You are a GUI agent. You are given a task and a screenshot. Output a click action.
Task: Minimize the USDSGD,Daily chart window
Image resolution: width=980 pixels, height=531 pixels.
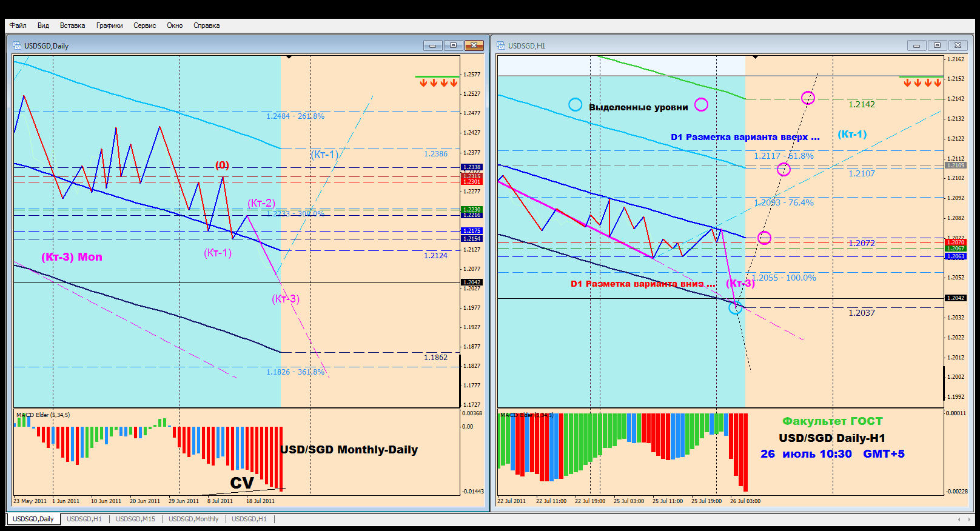(x=432, y=45)
